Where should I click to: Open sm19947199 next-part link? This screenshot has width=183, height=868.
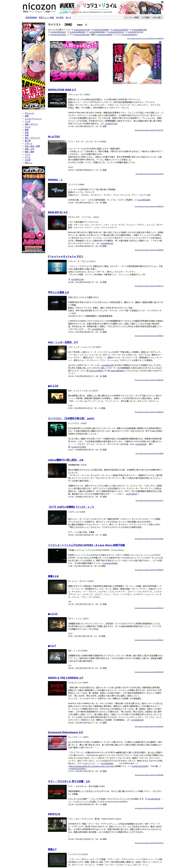[x=77, y=279]
